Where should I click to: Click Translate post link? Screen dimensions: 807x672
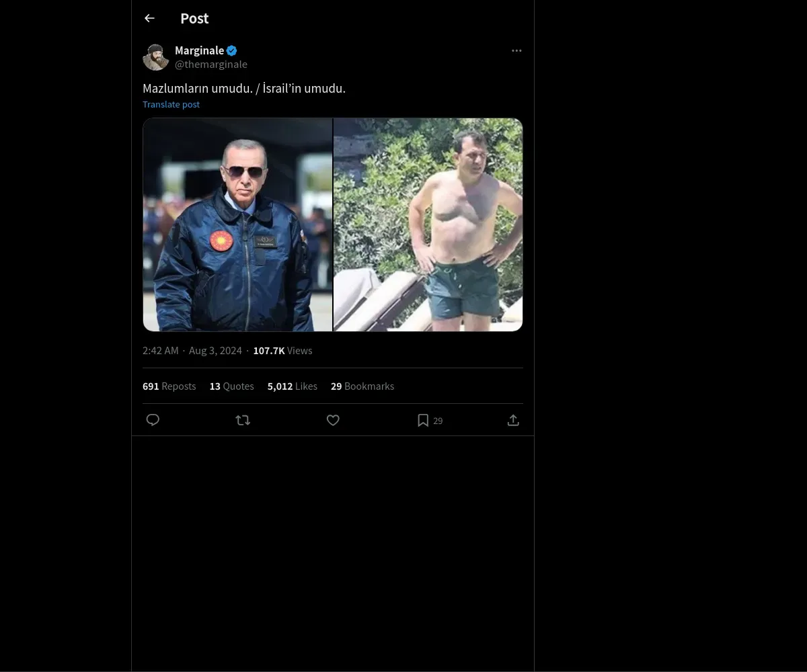tap(171, 104)
